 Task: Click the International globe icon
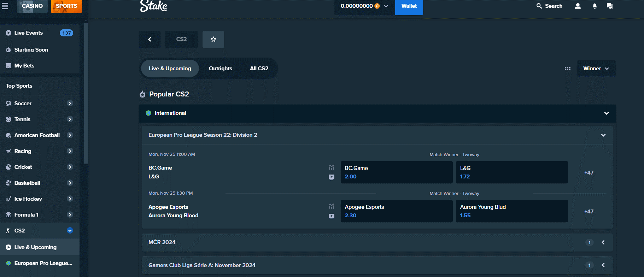[148, 113]
